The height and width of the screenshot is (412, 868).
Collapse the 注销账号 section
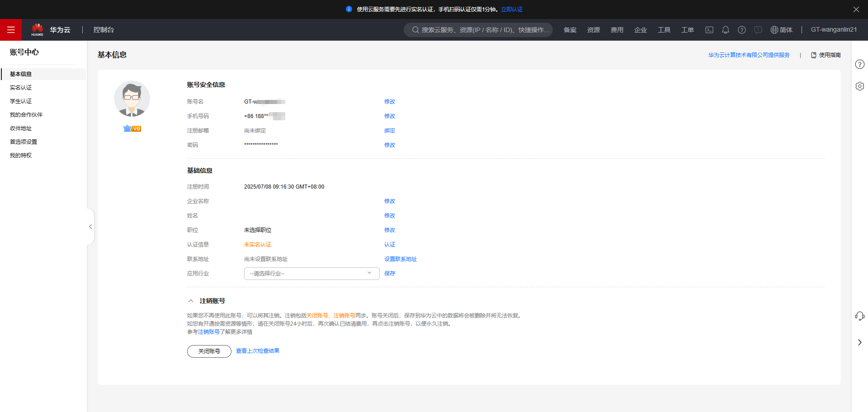coord(191,301)
